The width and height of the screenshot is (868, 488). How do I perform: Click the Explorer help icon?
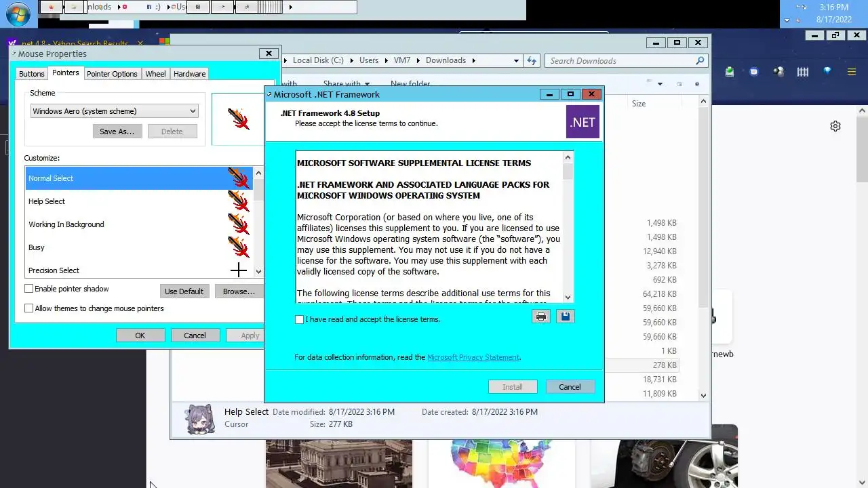[x=696, y=84]
